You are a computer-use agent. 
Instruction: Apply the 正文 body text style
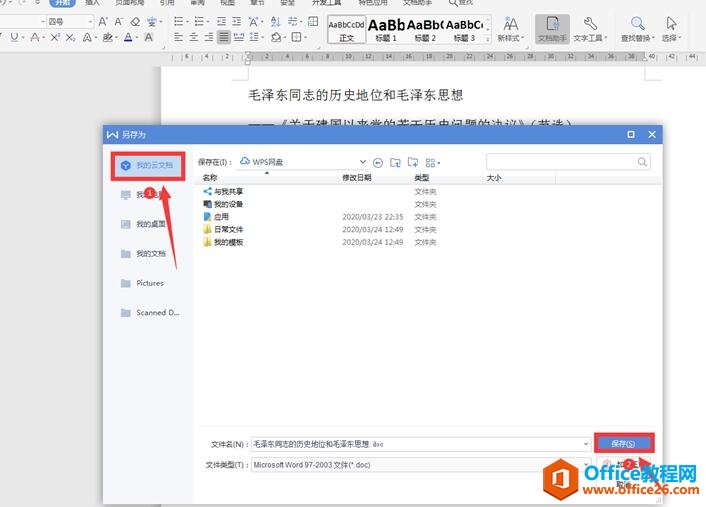click(346, 30)
